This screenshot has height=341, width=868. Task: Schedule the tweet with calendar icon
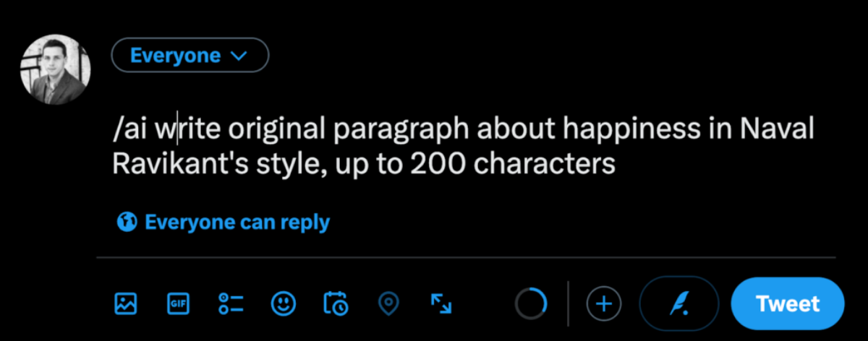[x=336, y=303]
